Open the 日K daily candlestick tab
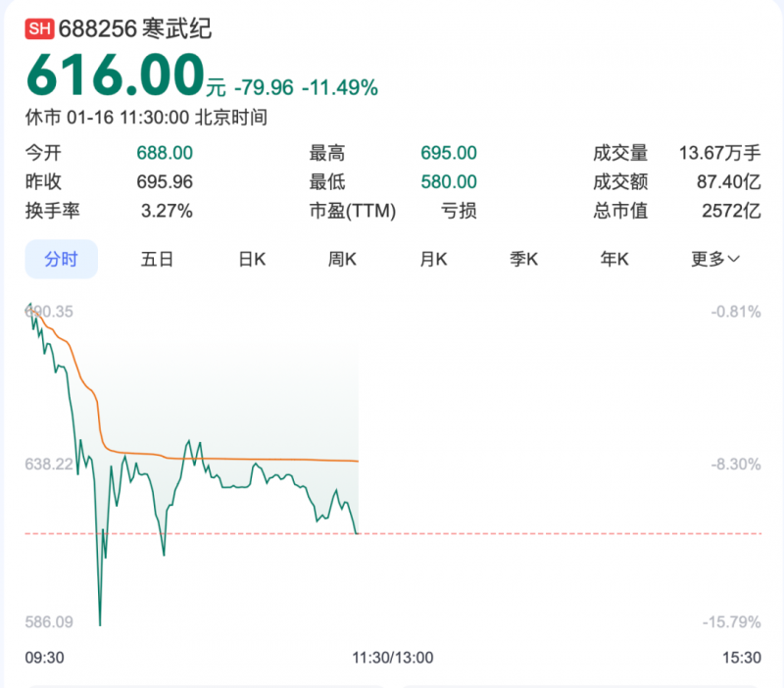 [252, 259]
